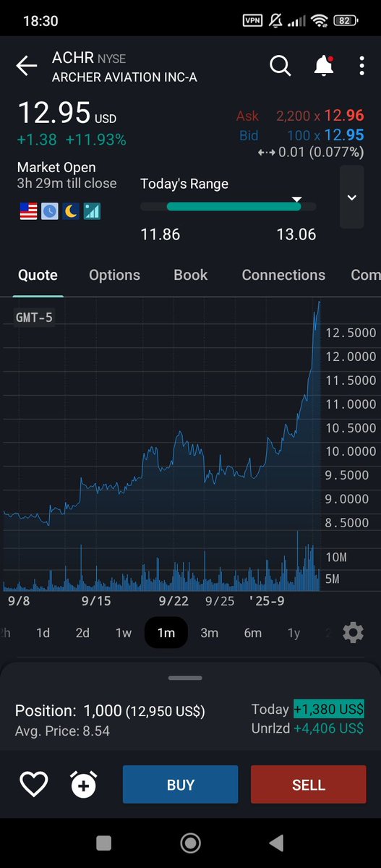This screenshot has height=868, width=381.
Task: Tap the moon overnight-trading icon
Action: point(71,211)
